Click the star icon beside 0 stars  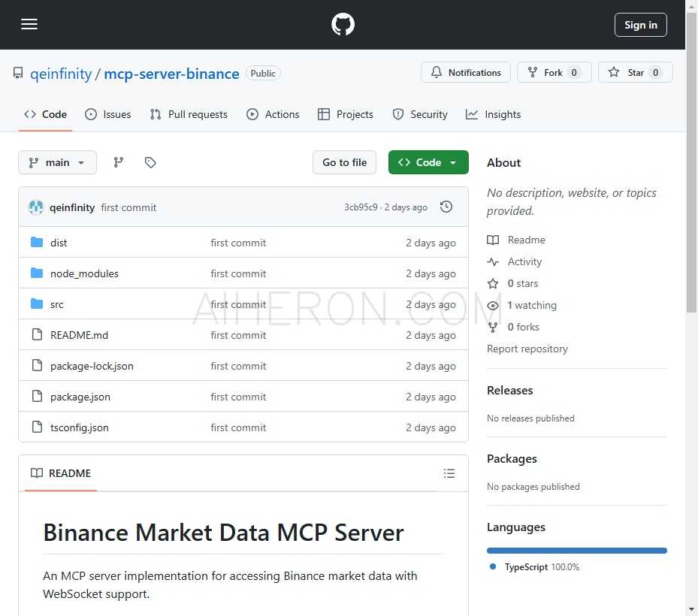point(493,283)
